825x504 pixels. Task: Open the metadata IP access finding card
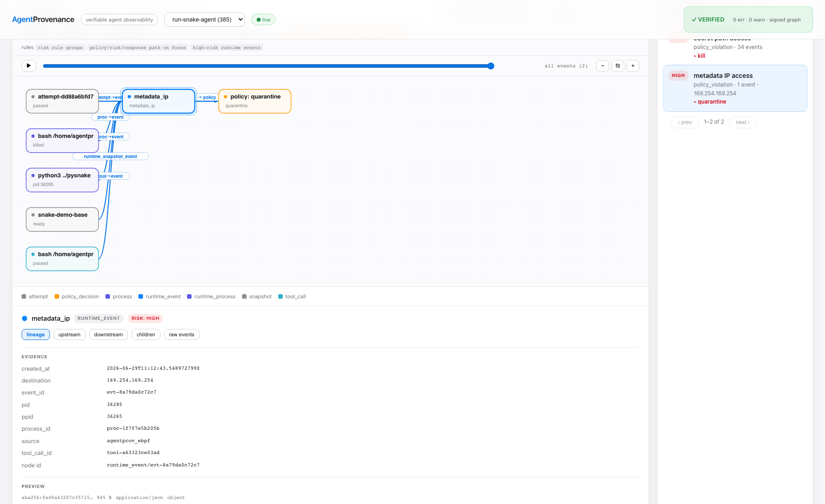tap(735, 88)
